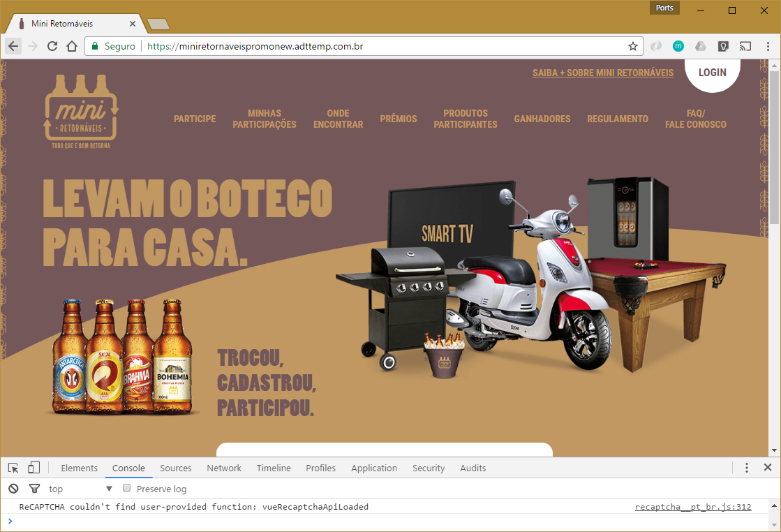This screenshot has height=532, width=781.
Task: Click the Cast icon in the toolbar
Action: (745, 45)
